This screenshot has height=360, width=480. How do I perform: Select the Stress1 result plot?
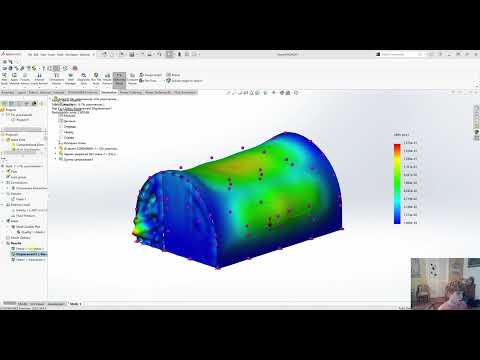(x=28, y=249)
